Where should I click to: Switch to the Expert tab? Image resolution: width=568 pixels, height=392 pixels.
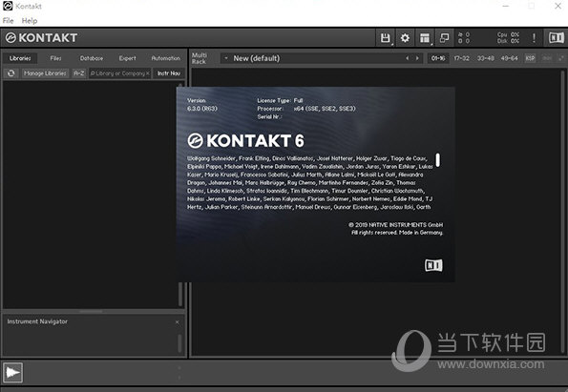tap(127, 58)
